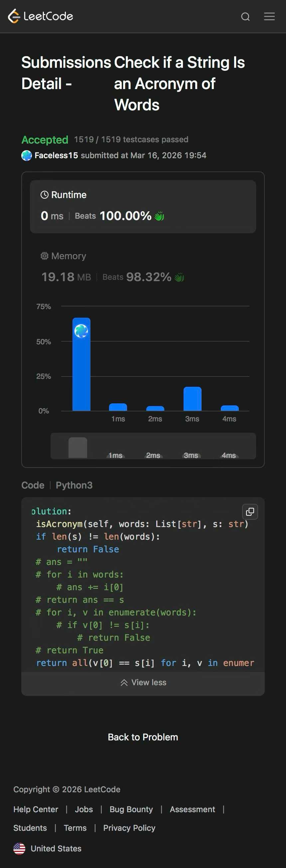Open the search magnifier icon
The image size is (286, 868).
point(245,17)
